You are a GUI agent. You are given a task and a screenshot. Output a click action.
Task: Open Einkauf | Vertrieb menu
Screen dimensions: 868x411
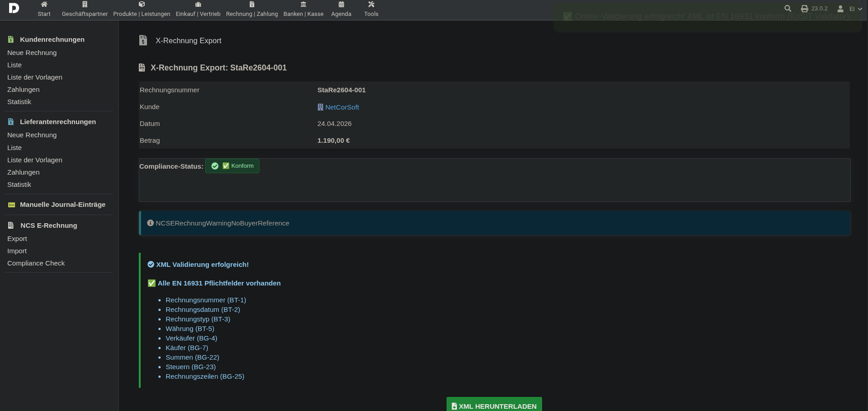tap(198, 10)
